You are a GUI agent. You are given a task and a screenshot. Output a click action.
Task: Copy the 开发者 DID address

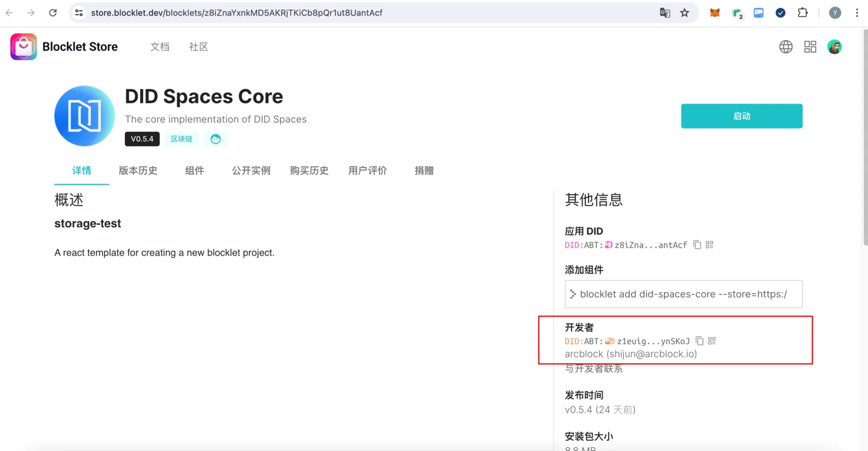[700, 341]
